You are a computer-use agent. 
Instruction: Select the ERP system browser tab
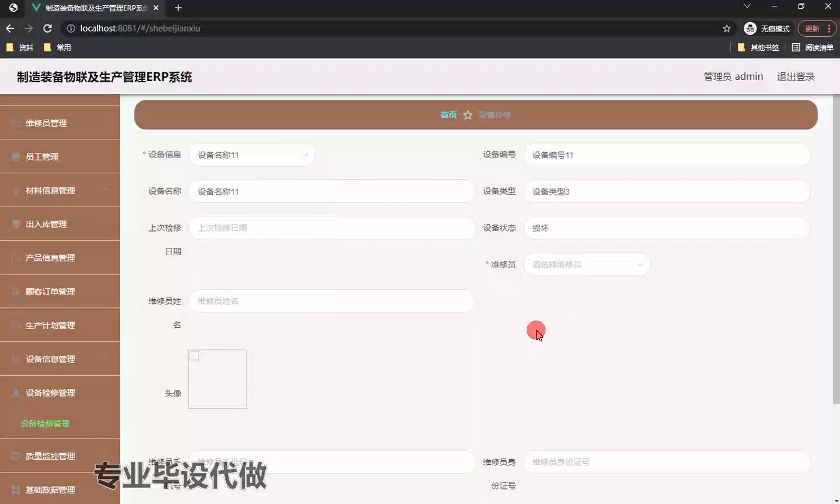[x=96, y=8]
